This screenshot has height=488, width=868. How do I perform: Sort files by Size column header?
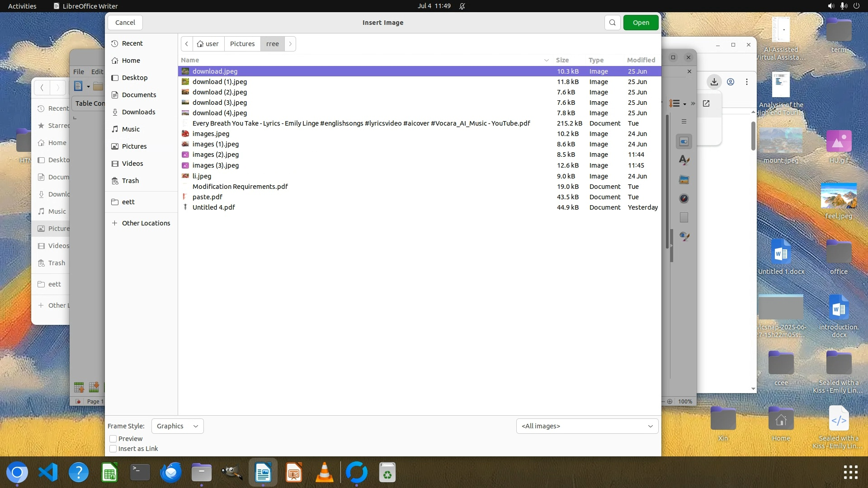tap(562, 60)
